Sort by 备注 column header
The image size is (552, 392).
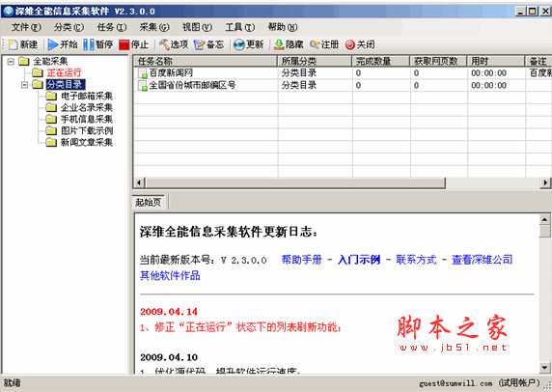coord(538,61)
